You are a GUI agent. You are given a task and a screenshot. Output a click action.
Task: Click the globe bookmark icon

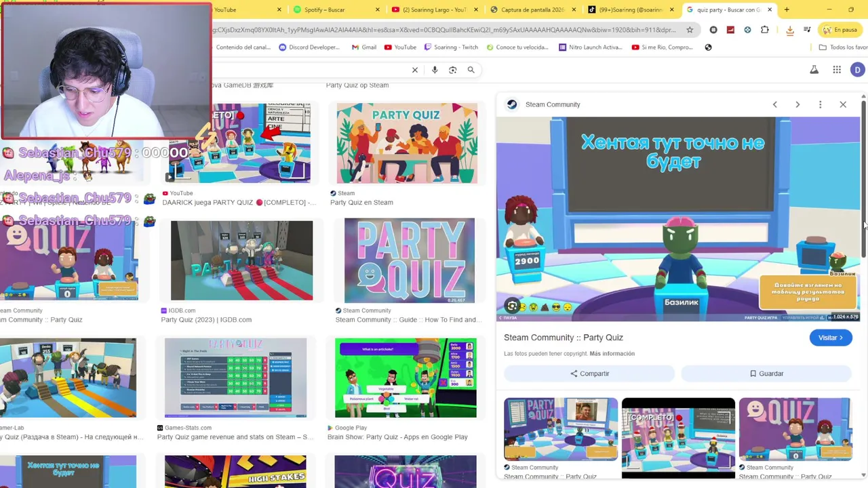[708, 47]
